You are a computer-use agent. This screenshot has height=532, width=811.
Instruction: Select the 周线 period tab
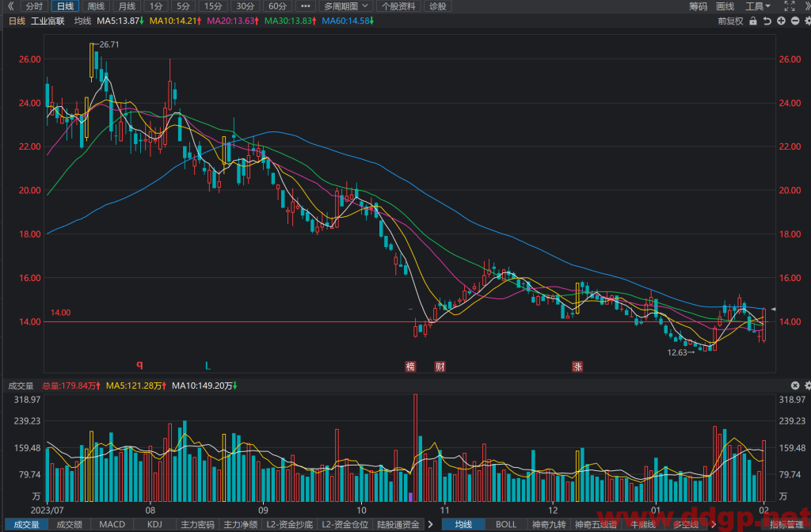point(96,6)
